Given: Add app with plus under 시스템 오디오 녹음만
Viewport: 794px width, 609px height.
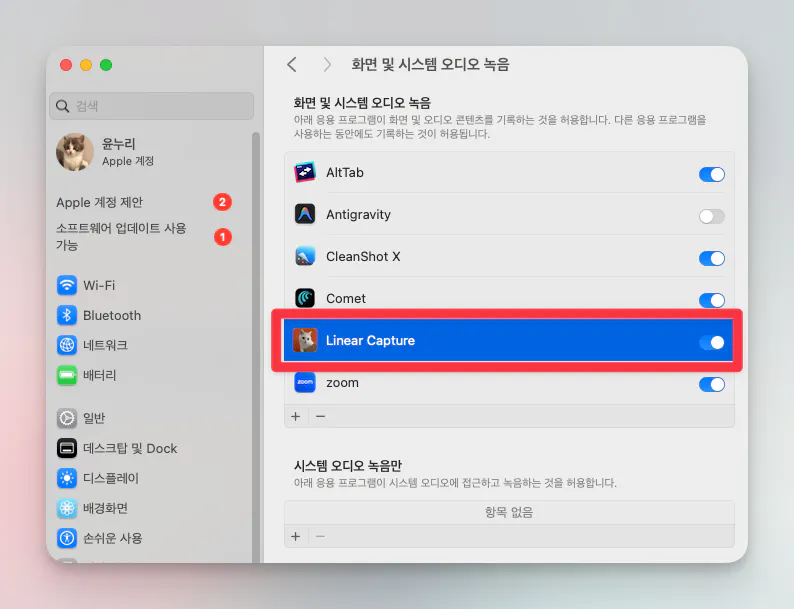Looking at the screenshot, I should pos(296,536).
